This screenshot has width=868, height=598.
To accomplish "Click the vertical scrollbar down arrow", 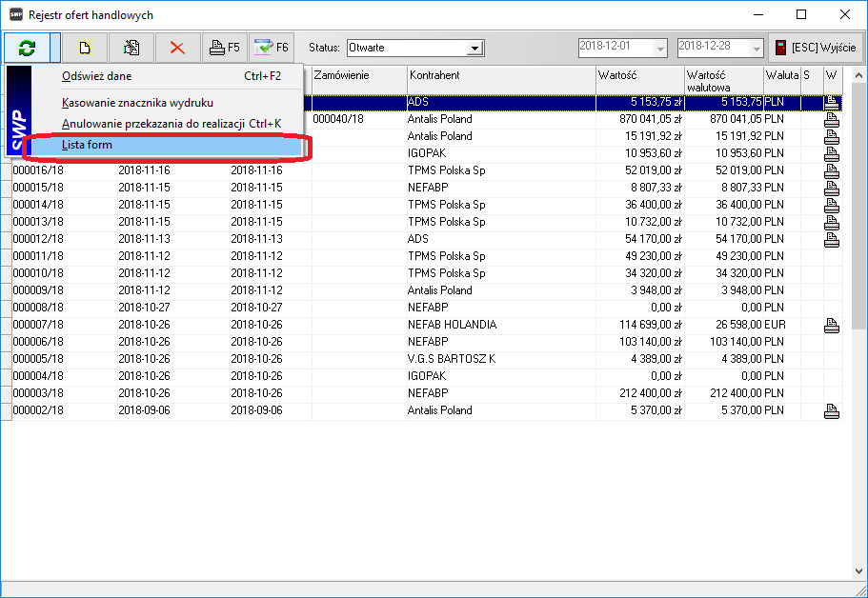I will point(858,570).
